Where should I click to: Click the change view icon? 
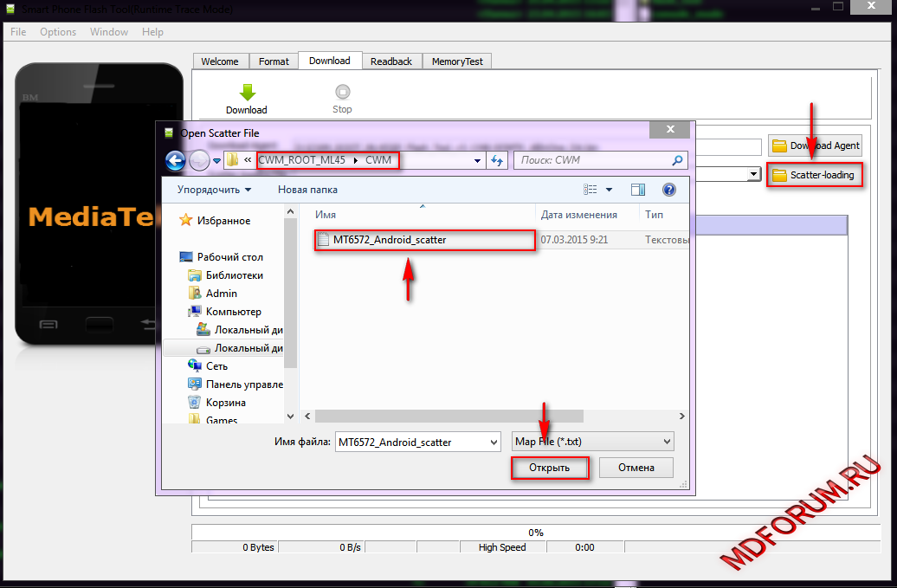[x=590, y=190]
